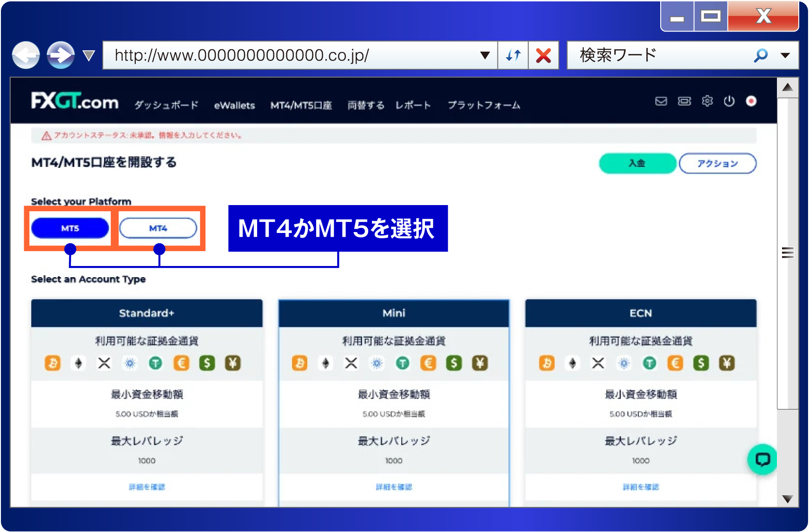The image size is (809, 532).
Task: Click the scrollbar down arrow
Action: tap(788, 499)
